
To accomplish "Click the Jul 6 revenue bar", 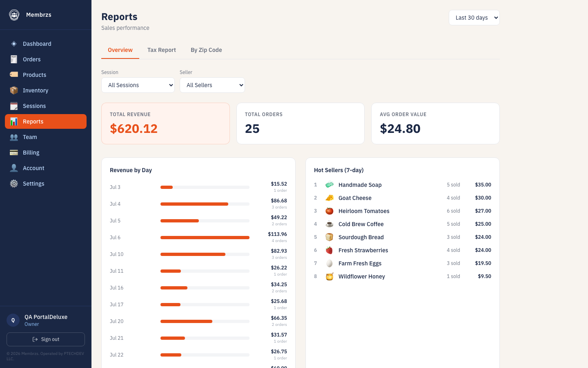I will 205,238.
